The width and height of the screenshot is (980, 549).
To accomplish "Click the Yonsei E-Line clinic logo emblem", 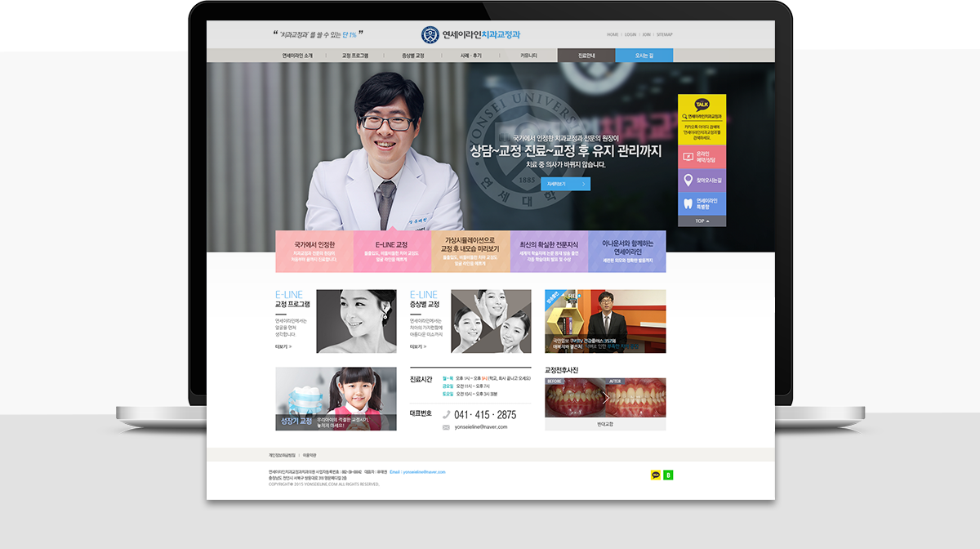I will tap(430, 35).
